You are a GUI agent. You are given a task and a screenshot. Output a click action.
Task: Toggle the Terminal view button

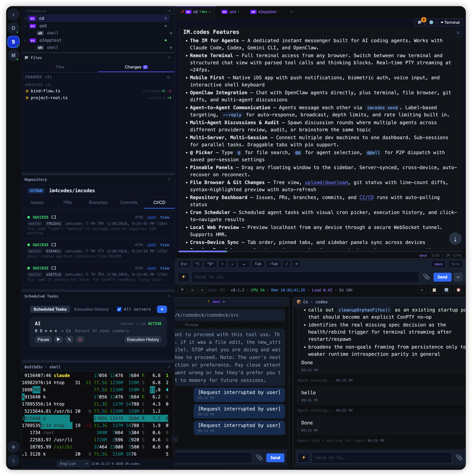[x=450, y=22]
